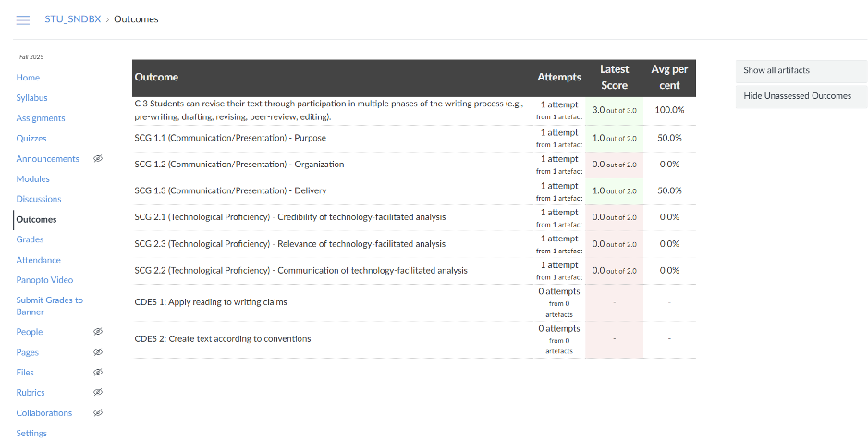
Task: Open the Syllabus page
Action: 31,98
